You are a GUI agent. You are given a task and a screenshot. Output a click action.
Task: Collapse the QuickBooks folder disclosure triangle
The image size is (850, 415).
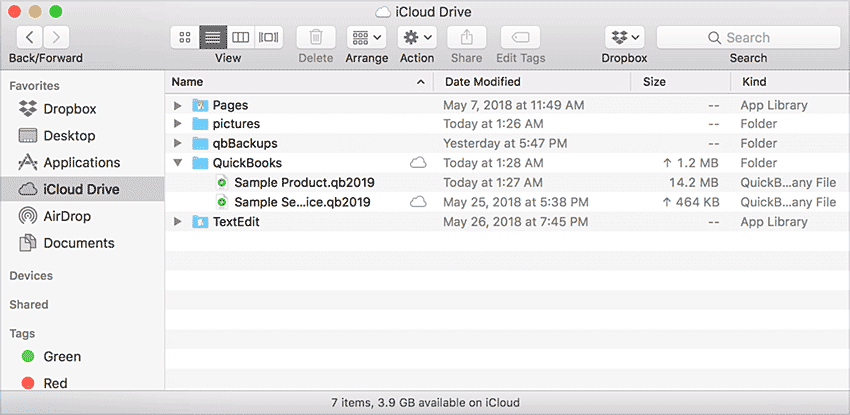pos(177,163)
